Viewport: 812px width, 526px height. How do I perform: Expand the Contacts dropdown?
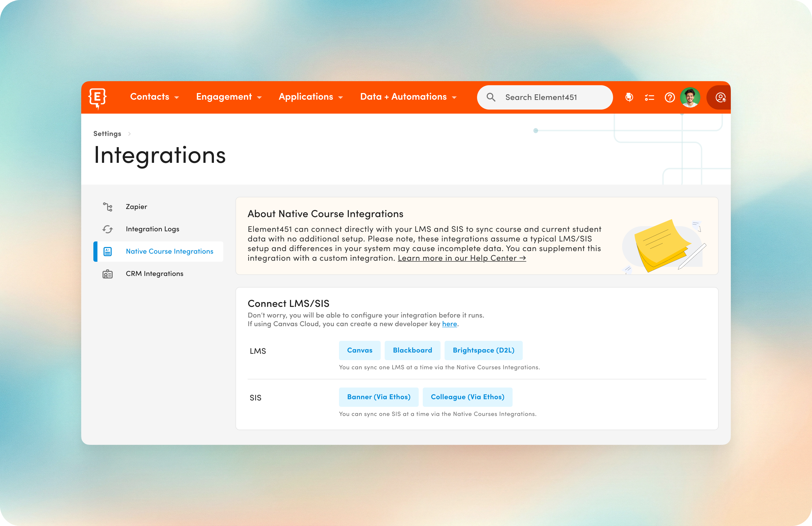[154, 97]
